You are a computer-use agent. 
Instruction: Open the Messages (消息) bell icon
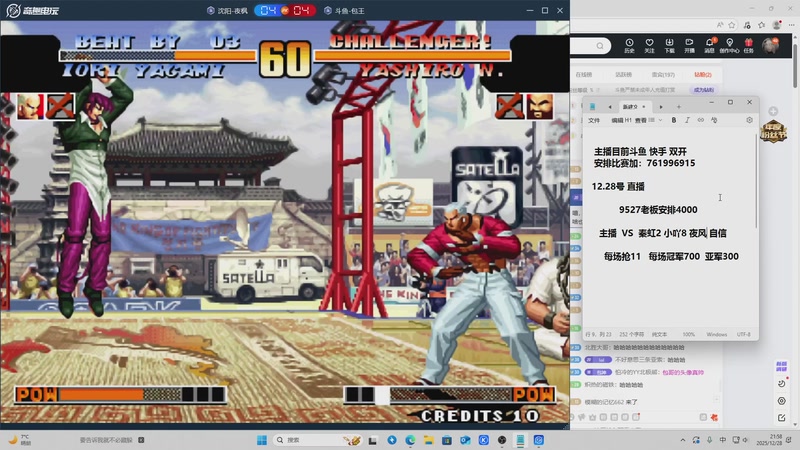tap(709, 45)
